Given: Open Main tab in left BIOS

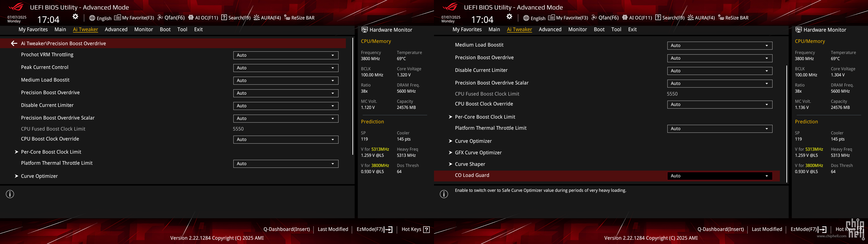Looking at the screenshot, I should pyautogui.click(x=60, y=29).
